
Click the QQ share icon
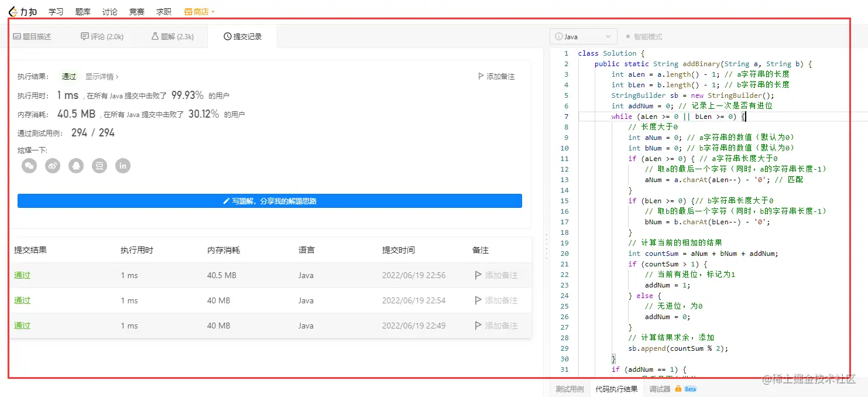76,166
